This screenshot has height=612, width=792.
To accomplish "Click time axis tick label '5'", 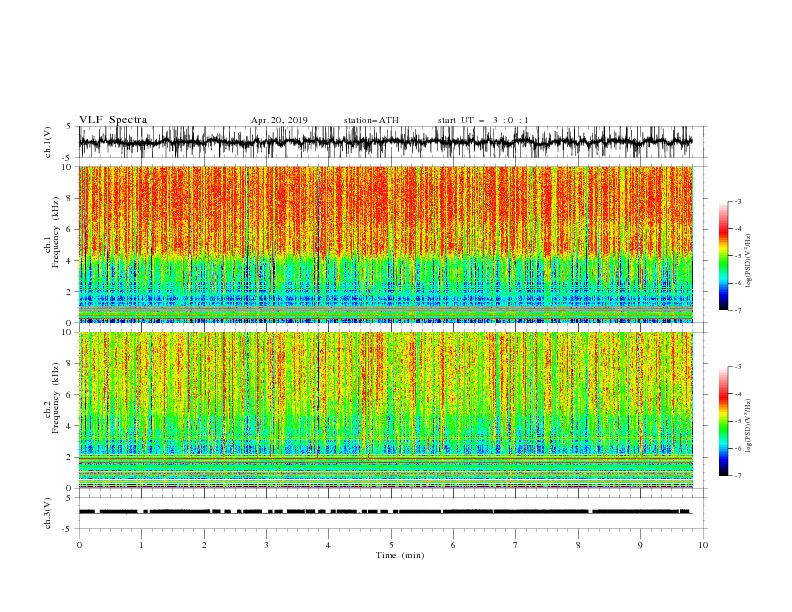I will point(391,545).
